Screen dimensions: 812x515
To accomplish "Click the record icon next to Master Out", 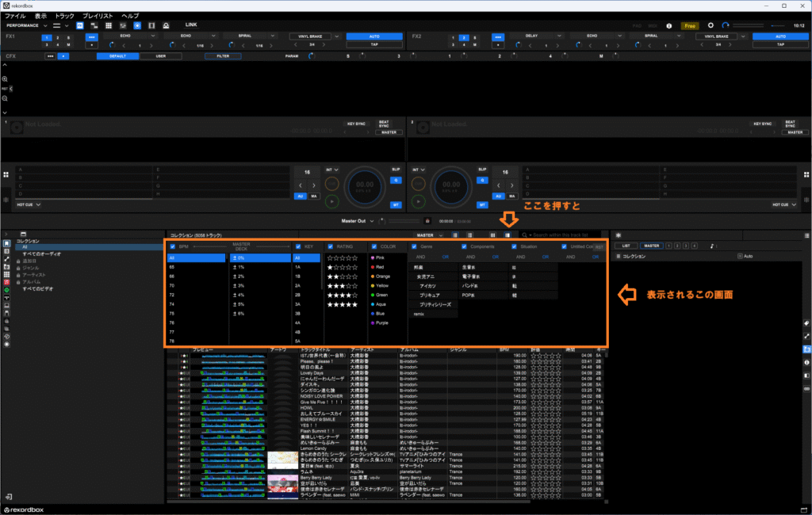I will tap(427, 221).
